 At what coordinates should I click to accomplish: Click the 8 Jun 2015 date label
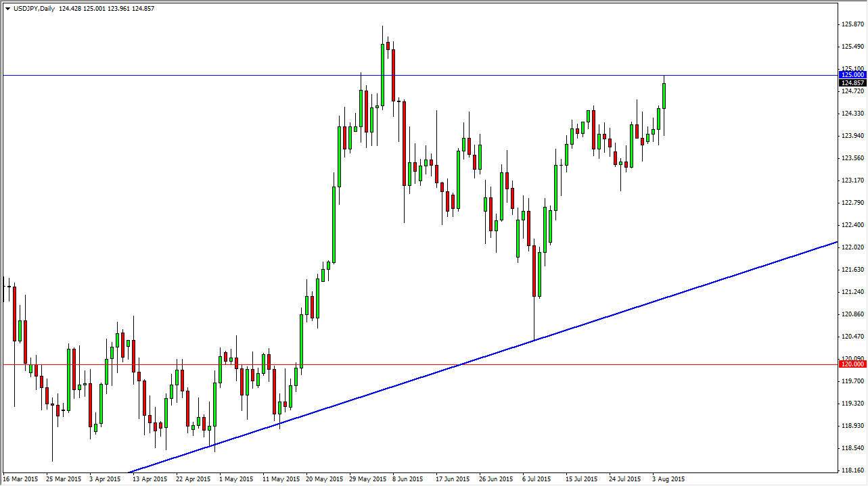coord(407,479)
